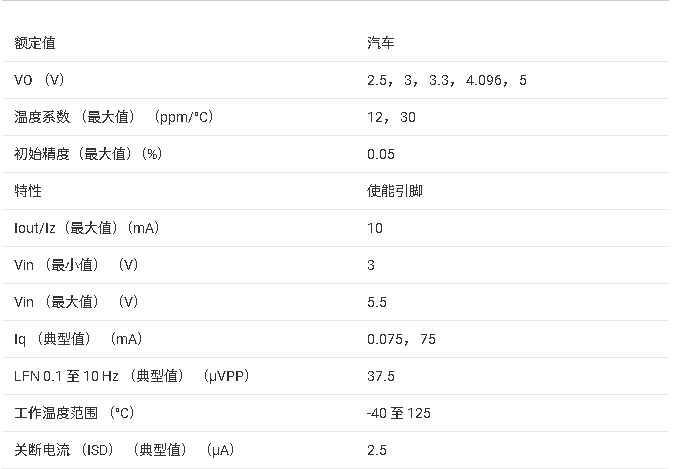This screenshot has width=673, height=469.
Task: Click the 5.5 Vin maximum value
Action: point(377,302)
